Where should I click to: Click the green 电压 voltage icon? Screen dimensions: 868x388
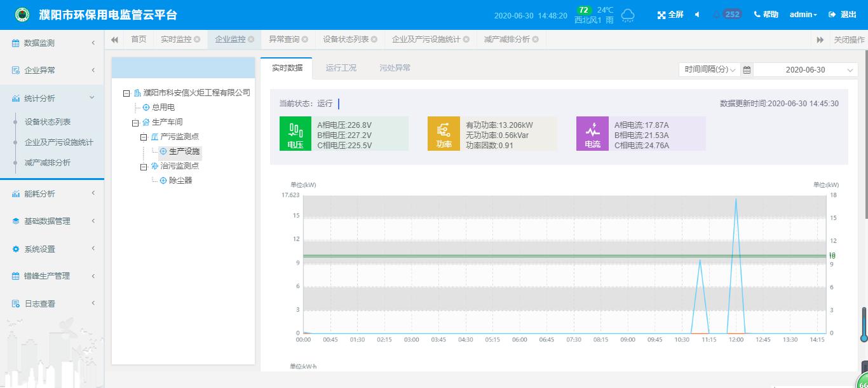pyautogui.click(x=295, y=134)
